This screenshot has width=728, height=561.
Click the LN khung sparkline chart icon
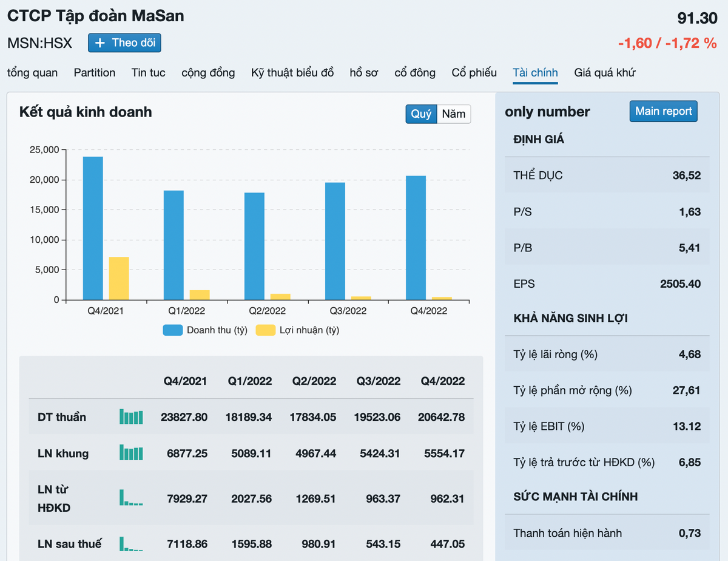coord(131,453)
